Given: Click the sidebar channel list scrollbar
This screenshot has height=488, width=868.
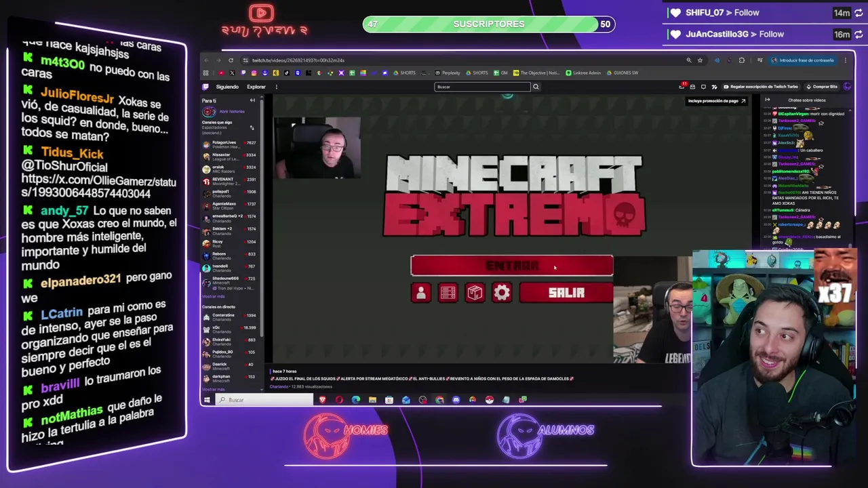Looking at the screenshot, I should [x=262, y=217].
